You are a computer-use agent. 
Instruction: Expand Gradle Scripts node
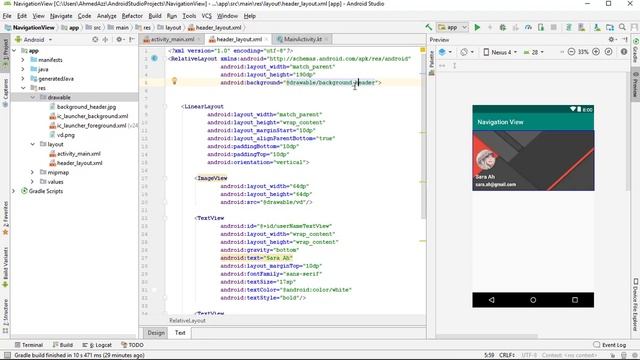(x=14, y=191)
